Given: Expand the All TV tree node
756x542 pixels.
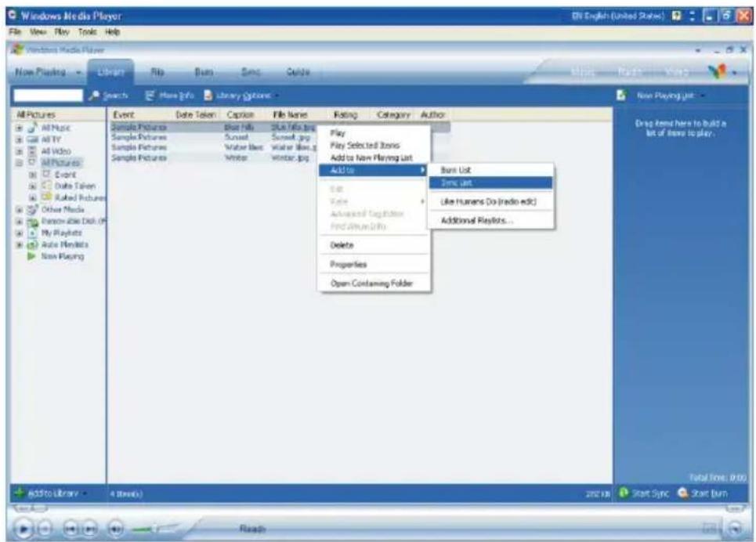Looking at the screenshot, I should coord(20,139).
